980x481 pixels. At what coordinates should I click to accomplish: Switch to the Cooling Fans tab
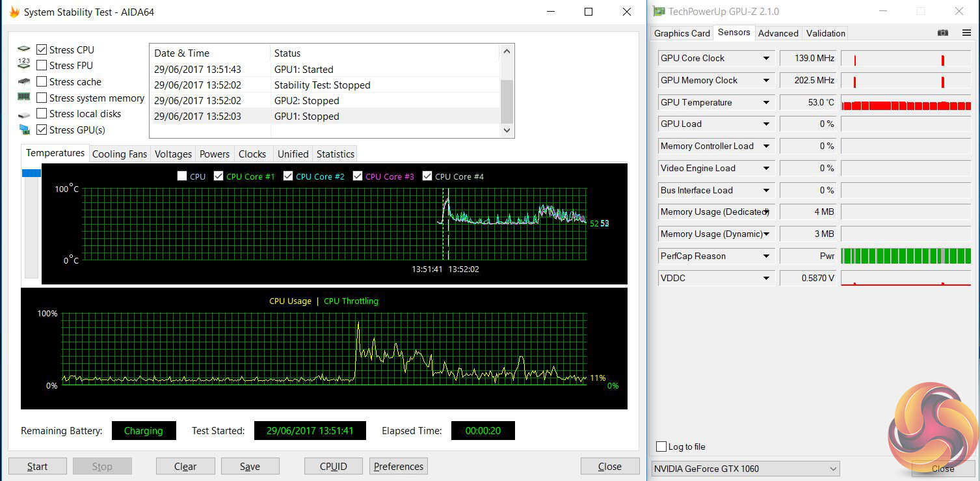[x=120, y=154]
